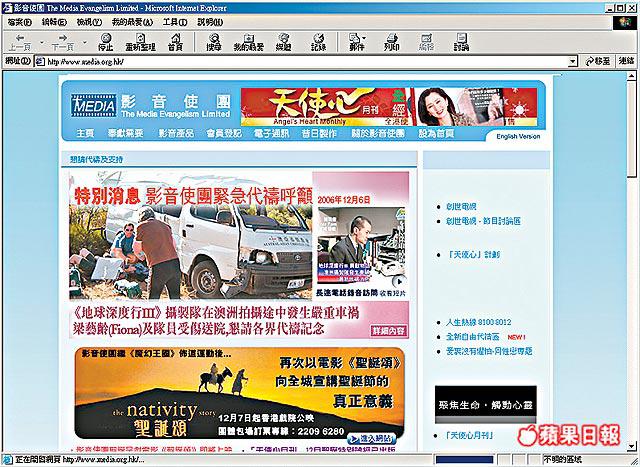Open the 創世電視 sidebar link
Viewport: 640px width, 467px height.
click(x=461, y=207)
